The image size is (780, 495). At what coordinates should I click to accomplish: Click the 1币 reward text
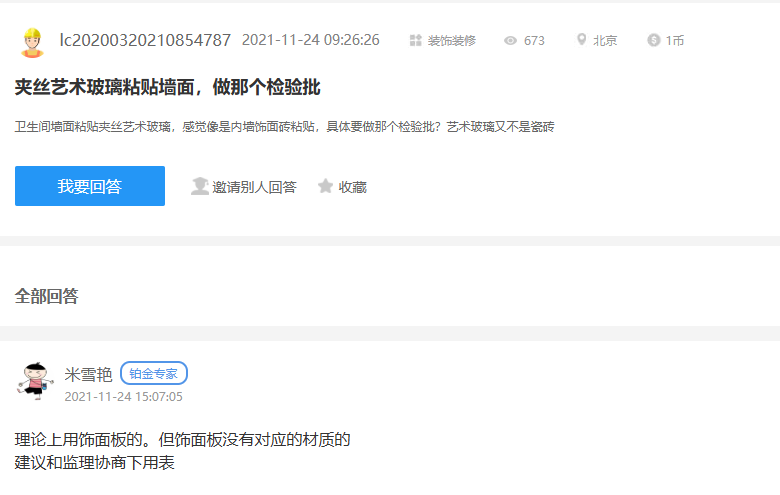(675, 41)
